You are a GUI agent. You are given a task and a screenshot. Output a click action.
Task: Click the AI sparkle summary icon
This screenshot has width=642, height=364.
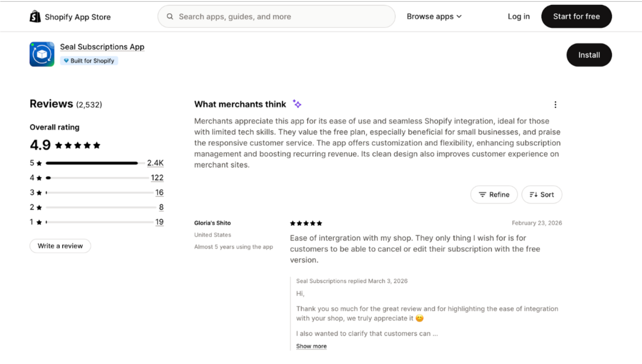pos(297,104)
